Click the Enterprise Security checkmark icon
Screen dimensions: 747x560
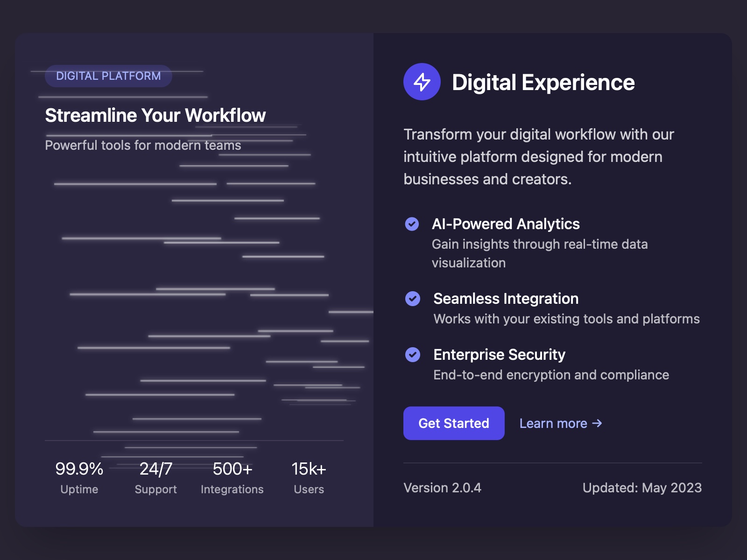413,356
